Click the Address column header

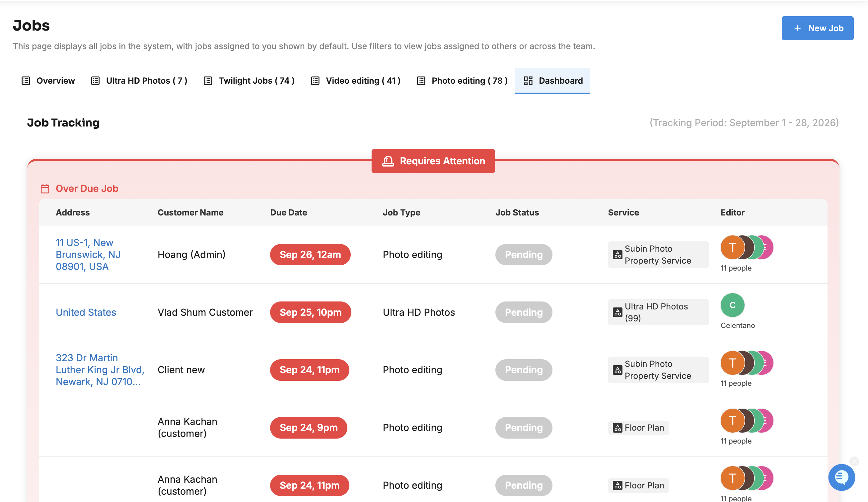coord(73,212)
